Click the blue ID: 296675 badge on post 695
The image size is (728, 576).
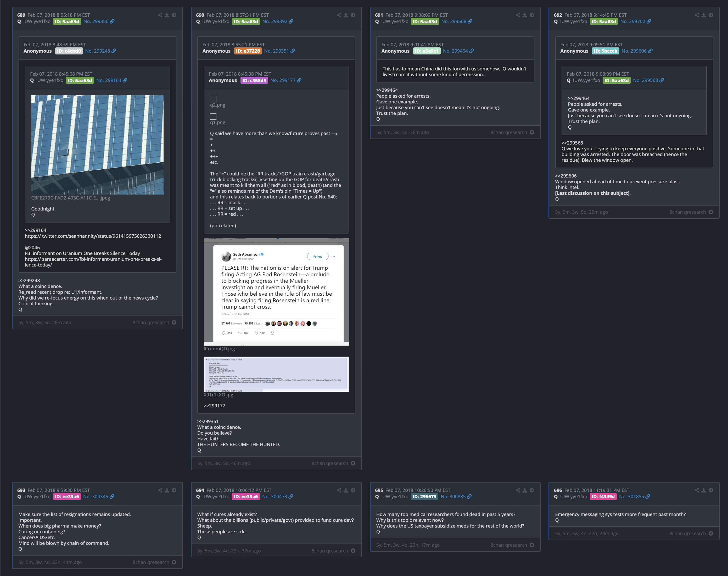coord(425,496)
